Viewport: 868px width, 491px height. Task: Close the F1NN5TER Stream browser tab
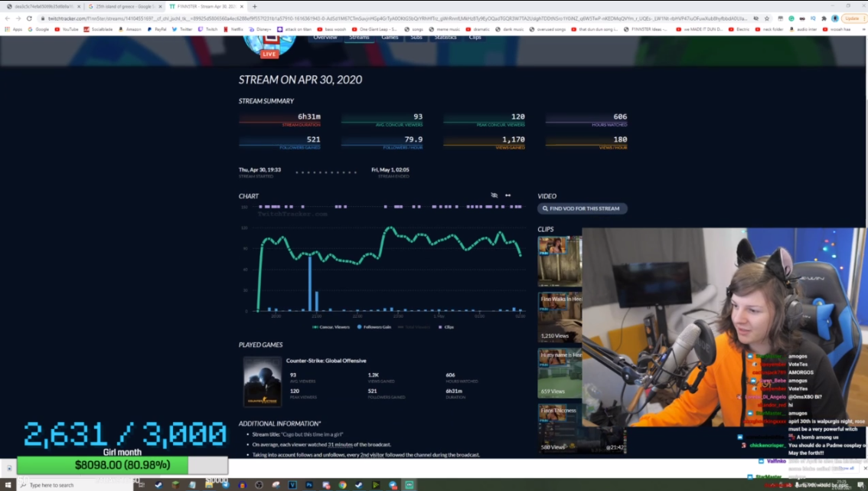[241, 7]
